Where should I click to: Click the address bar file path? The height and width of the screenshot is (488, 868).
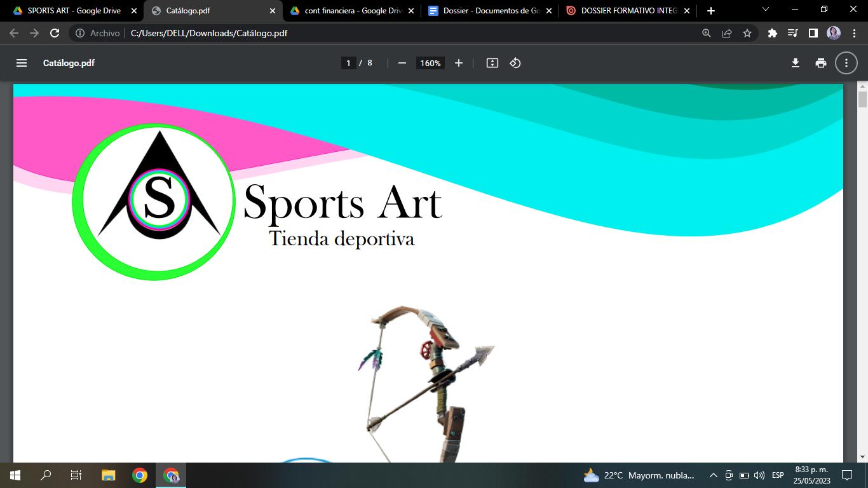[209, 33]
